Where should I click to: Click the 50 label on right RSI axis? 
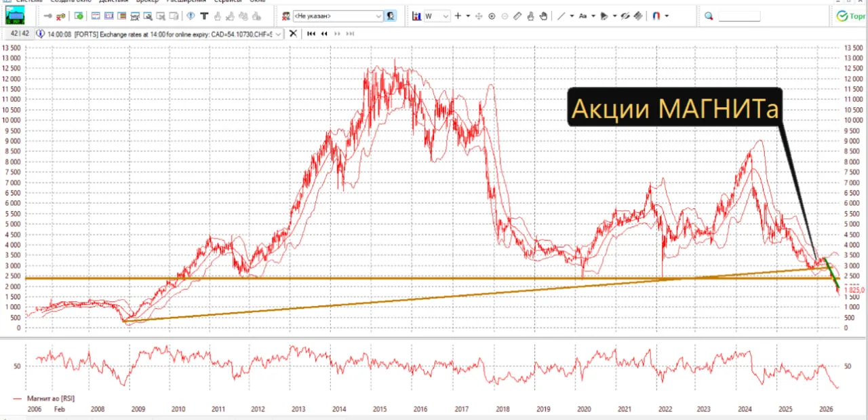point(847,366)
